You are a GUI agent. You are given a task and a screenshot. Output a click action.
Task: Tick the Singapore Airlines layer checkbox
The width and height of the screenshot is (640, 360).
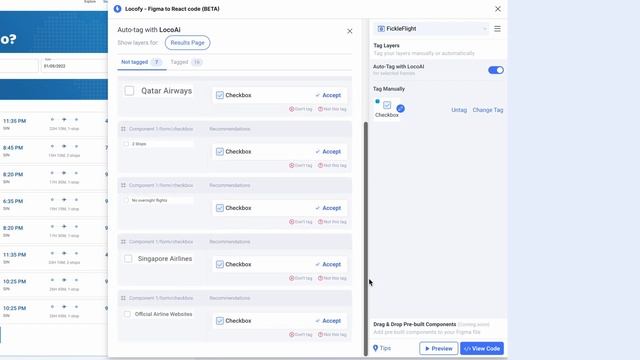click(128, 259)
